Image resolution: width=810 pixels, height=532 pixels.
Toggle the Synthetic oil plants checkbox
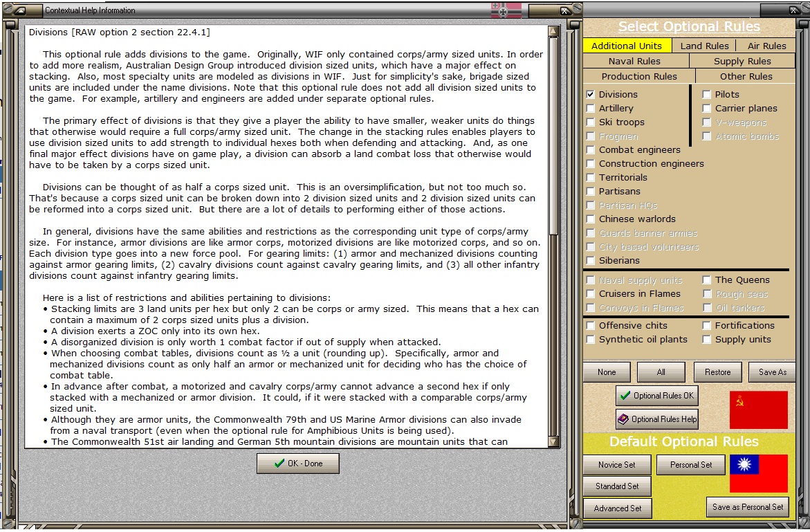pyautogui.click(x=591, y=340)
